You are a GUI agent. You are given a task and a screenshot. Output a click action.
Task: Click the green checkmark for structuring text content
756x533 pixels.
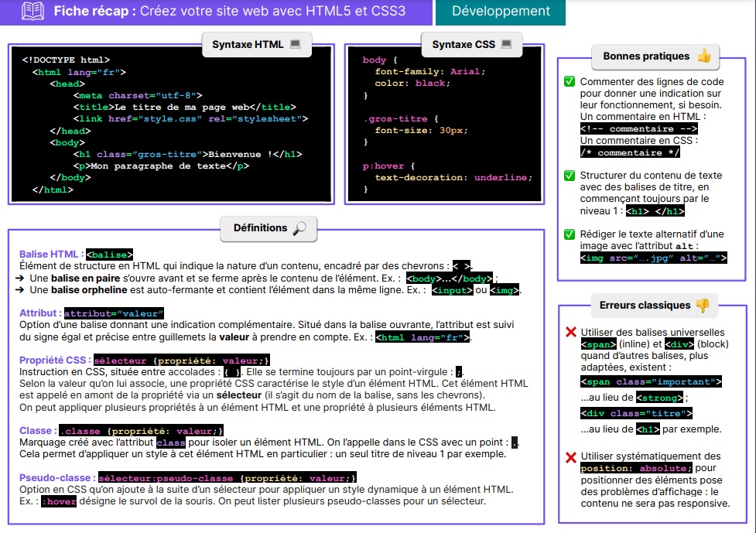click(x=570, y=176)
